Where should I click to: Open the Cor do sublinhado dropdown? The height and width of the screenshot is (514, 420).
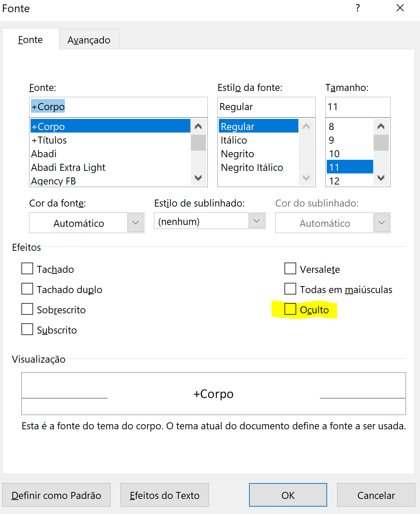[381, 223]
